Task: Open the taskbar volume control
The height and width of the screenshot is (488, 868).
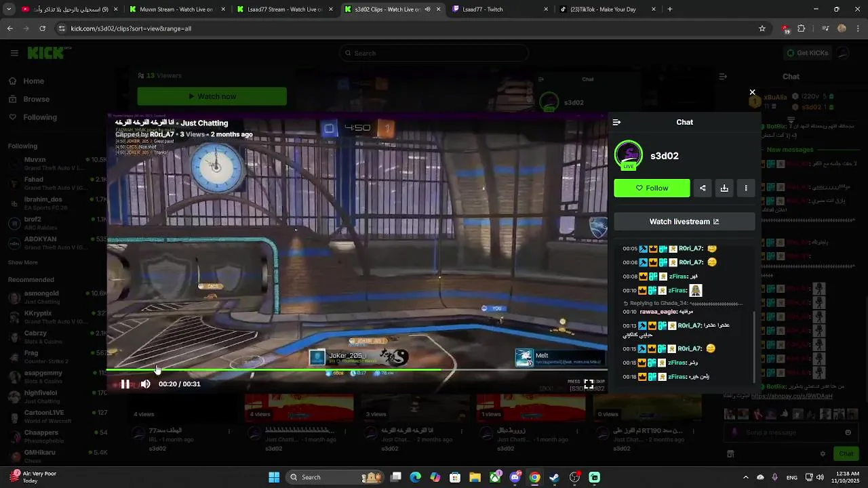Action: pos(821,477)
